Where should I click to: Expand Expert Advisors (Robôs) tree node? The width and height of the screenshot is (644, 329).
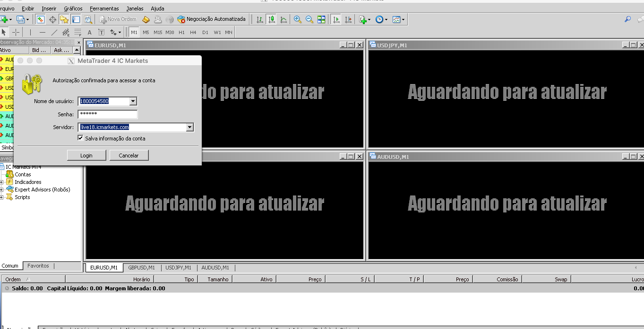[2, 190]
